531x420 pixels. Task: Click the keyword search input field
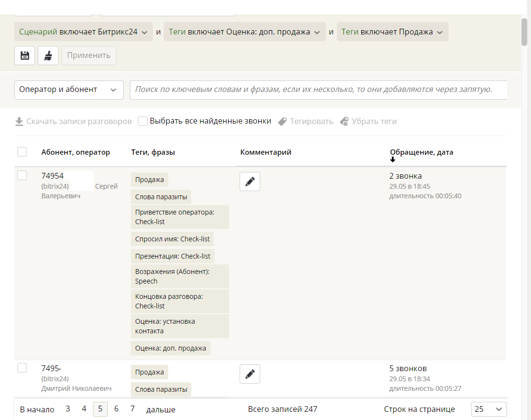pyautogui.click(x=318, y=90)
